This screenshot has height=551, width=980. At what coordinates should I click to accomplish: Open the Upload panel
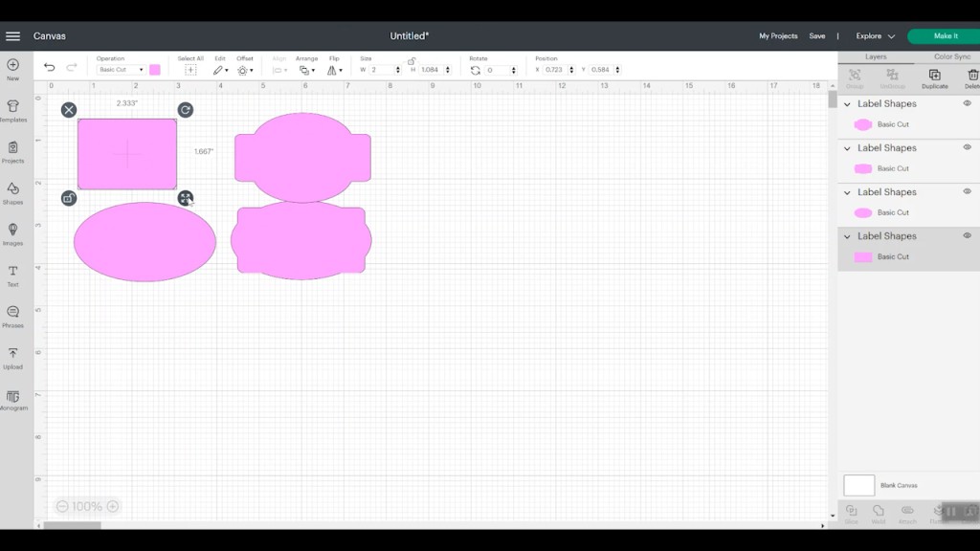[12, 357]
